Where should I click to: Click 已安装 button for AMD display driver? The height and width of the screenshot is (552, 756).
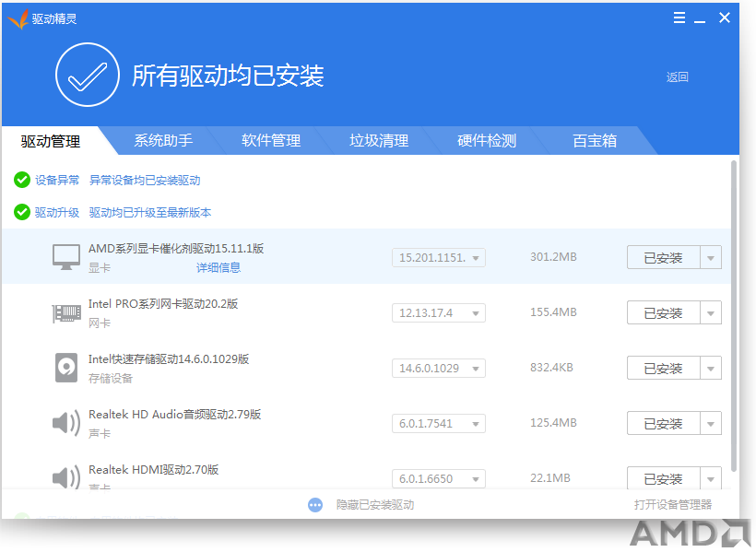(664, 257)
